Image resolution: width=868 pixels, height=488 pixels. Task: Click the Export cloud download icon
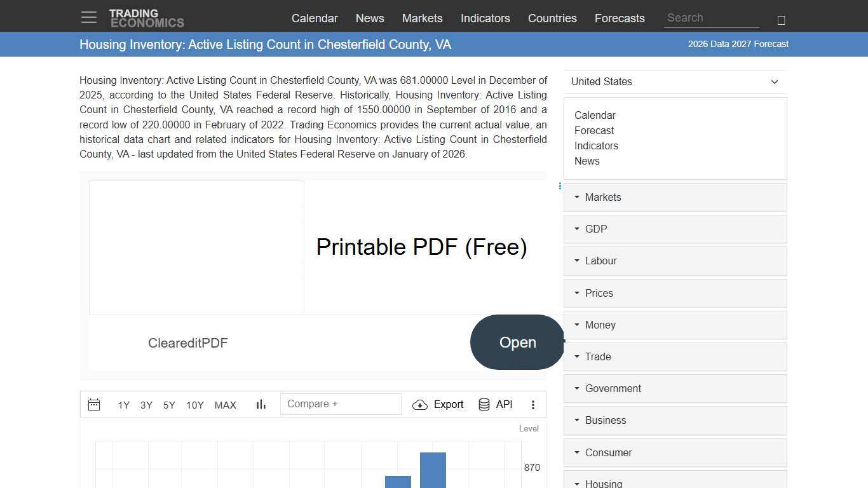(x=420, y=405)
